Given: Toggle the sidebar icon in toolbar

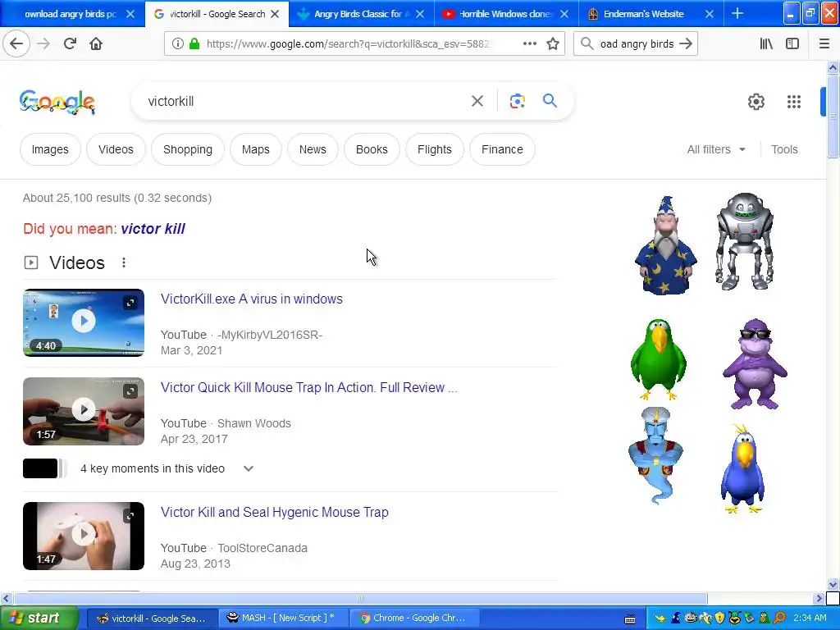Looking at the screenshot, I should point(792,44).
